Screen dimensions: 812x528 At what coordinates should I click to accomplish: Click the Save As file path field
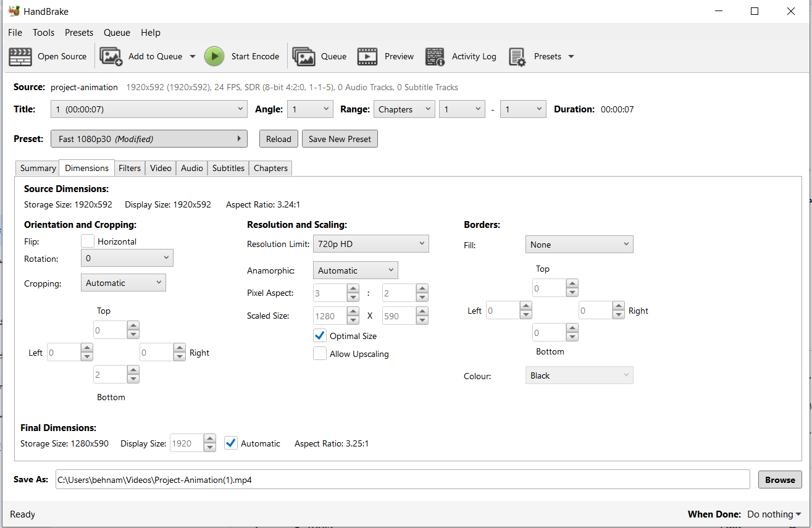coord(403,480)
